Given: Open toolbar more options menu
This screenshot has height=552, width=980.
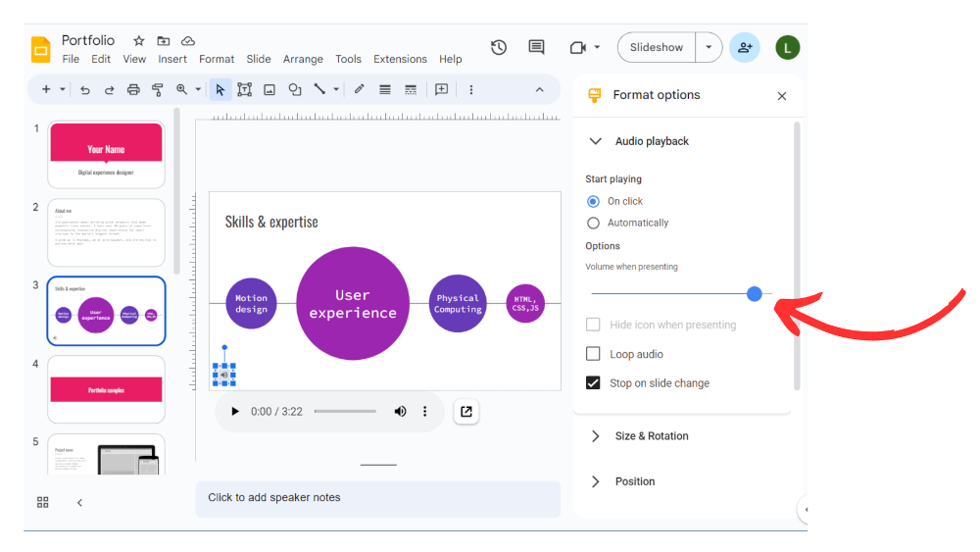Looking at the screenshot, I should click(x=471, y=90).
